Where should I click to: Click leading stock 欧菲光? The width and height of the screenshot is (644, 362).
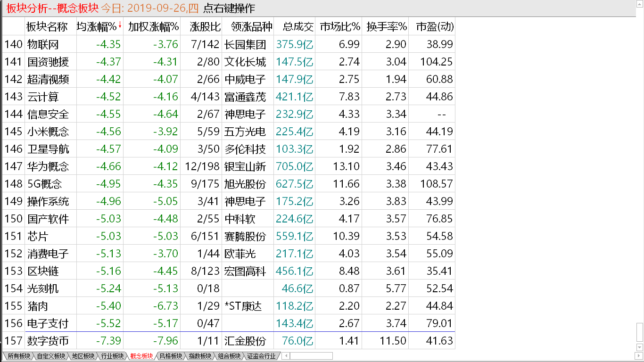coord(240,254)
